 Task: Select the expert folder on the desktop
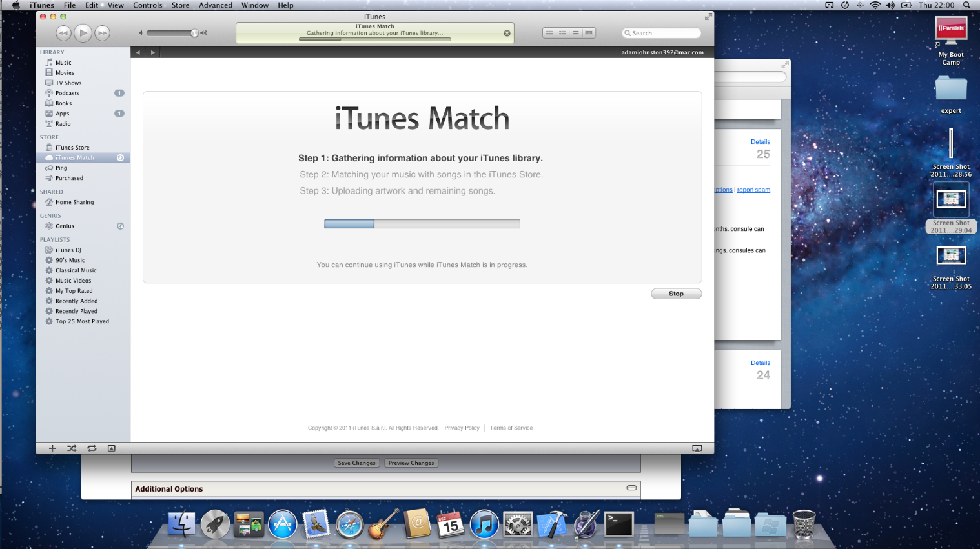coord(951,94)
